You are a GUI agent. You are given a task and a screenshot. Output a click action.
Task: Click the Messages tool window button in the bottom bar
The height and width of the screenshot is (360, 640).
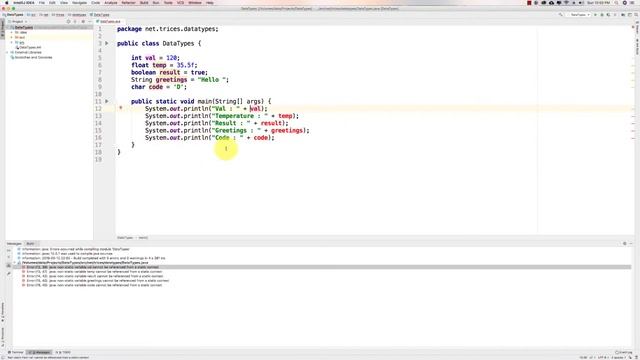point(40,352)
